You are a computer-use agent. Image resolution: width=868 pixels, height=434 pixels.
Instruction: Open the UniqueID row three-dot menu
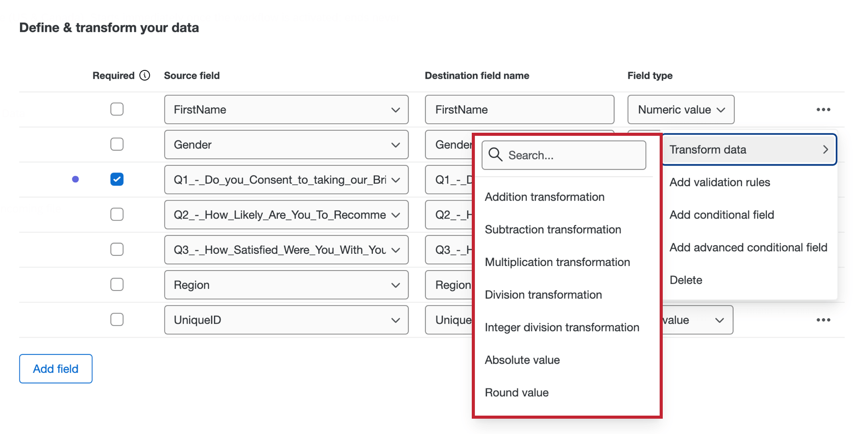click(x=823, y=320)
